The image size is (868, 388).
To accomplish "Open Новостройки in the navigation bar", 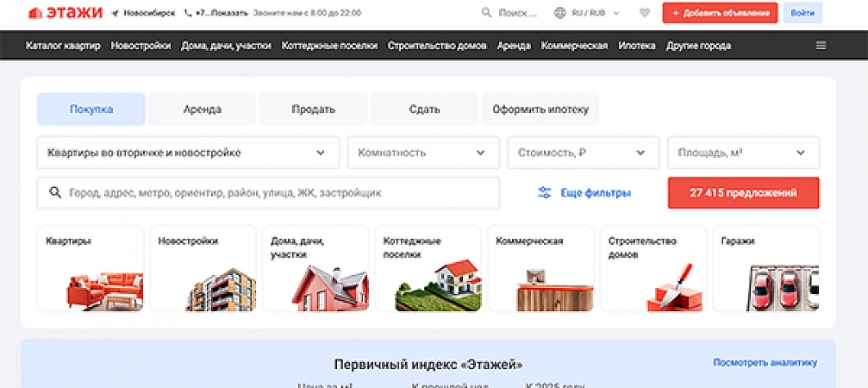I will coord(141,46).
